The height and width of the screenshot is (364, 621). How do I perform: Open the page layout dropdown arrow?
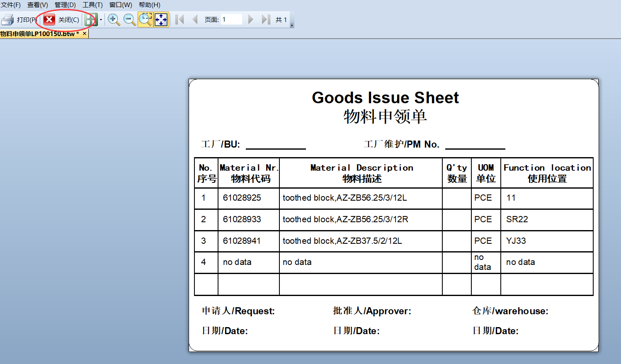click(101, 19)
